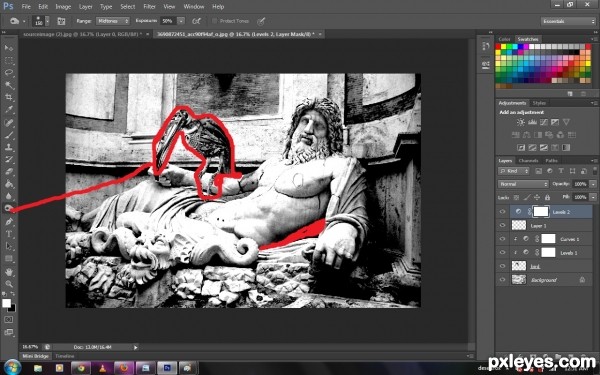Toggle lock transparent pixels
Image resolution: width=600 pixels, height=375 pixels.
tap(516, 197)
